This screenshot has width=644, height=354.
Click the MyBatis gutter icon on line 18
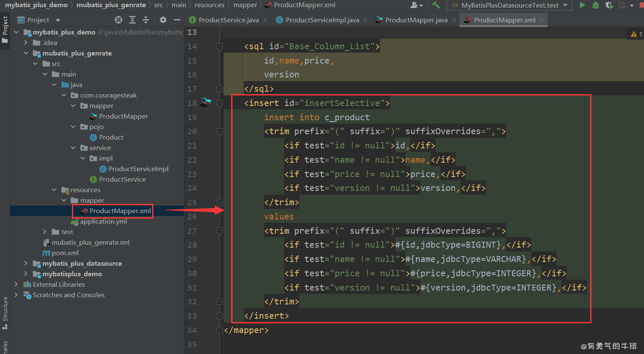(x=206, y=102)
